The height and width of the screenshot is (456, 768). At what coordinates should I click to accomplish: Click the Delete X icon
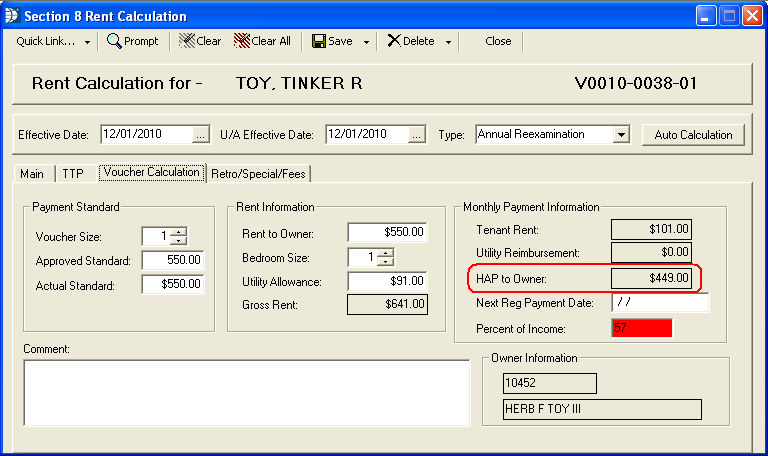(394, 41)
